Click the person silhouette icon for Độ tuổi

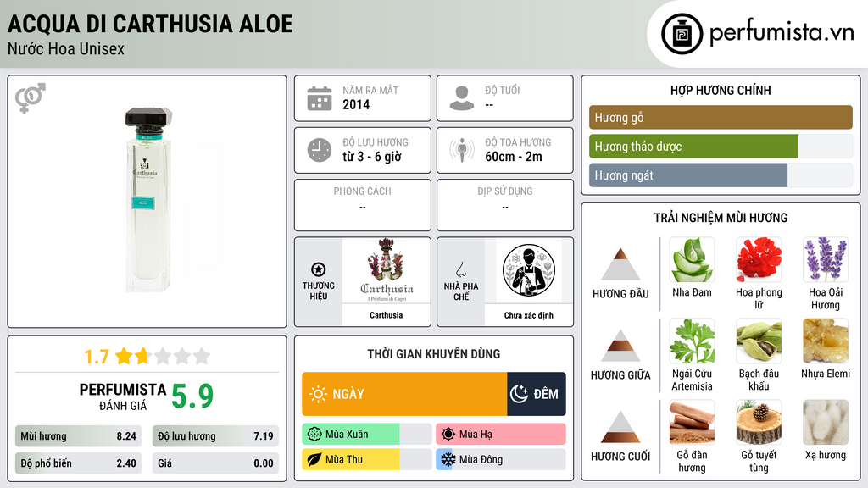(462, 98)
